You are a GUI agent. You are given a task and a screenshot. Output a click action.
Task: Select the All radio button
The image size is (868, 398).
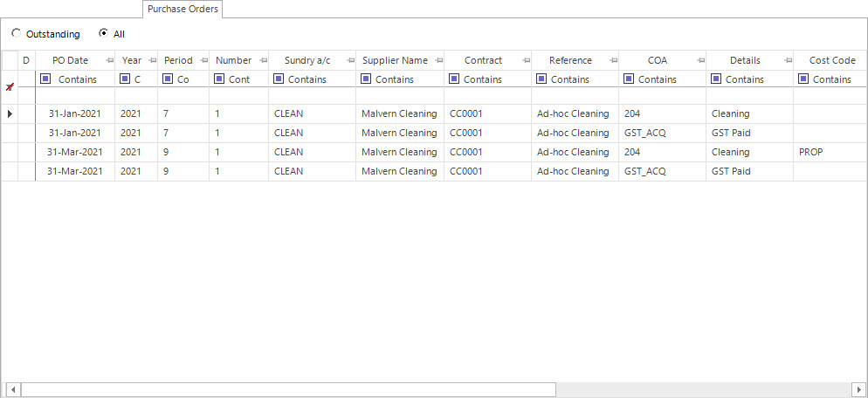[x=104, y=34]
